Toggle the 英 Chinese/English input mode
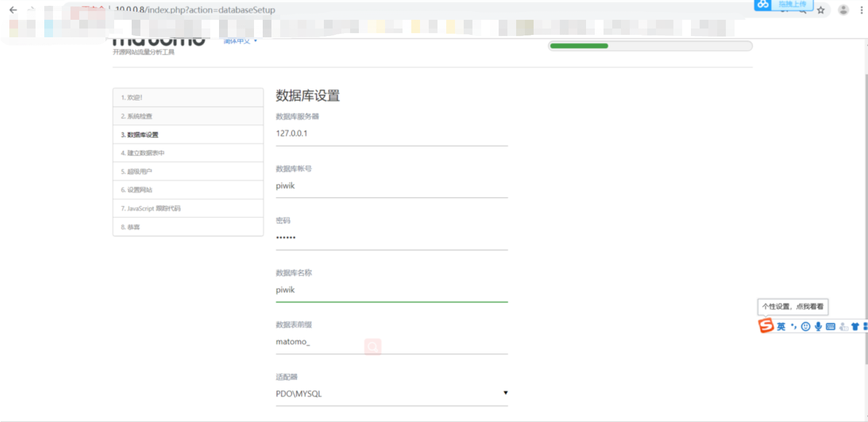The width and height of the screenshot is (868, 422). 781,327
